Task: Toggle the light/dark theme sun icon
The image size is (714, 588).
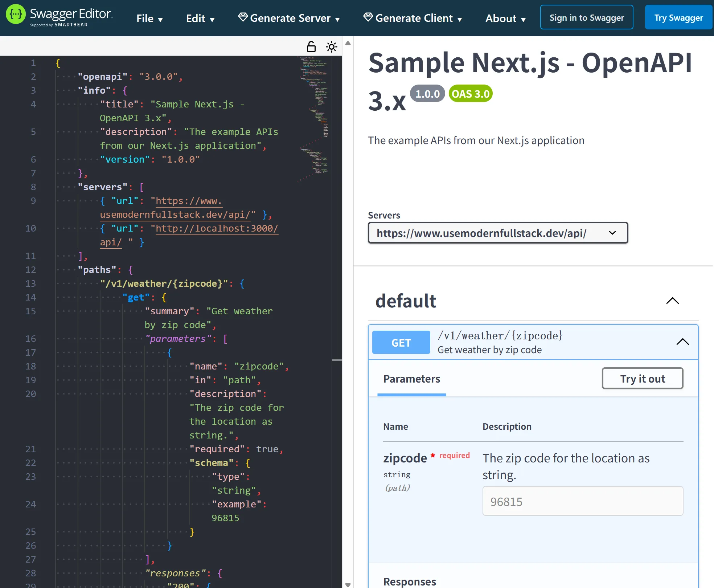Action: pos(331,46)
